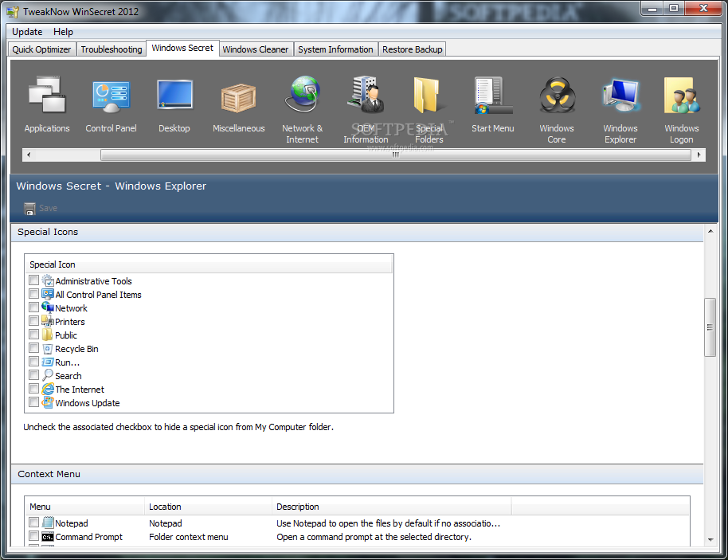Select the Windows Logon users icon
728x560 pixels.
682,95
